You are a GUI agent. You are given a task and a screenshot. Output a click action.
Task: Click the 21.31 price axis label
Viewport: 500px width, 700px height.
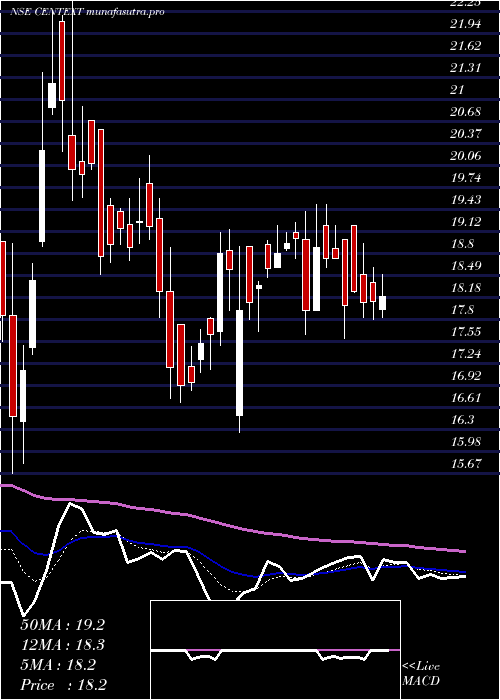click(466, 68)
